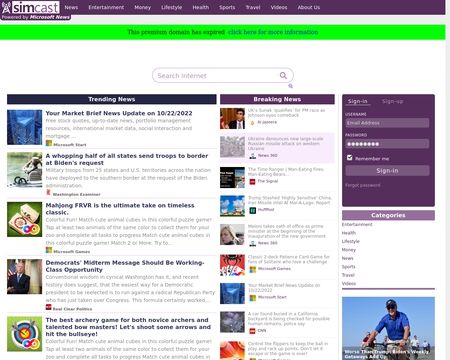450x360 pixels.
Task: Select Money in Categories list
Action: click(349, 250)
